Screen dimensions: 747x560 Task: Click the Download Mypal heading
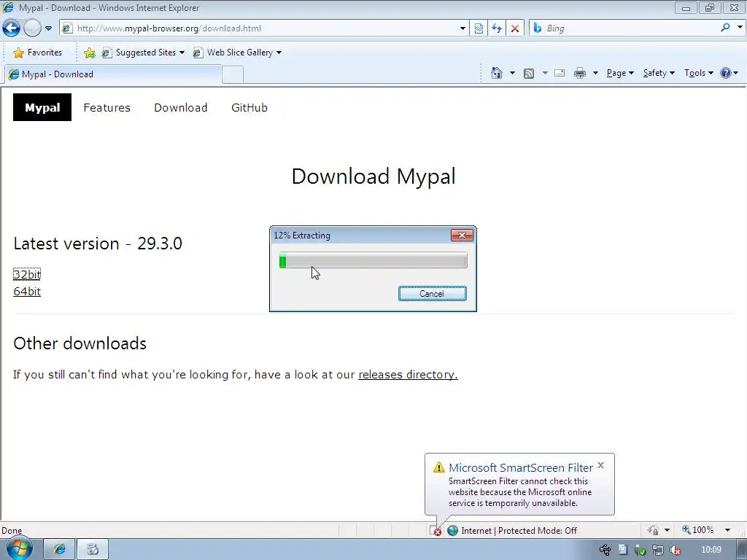[x=373, y=176]
